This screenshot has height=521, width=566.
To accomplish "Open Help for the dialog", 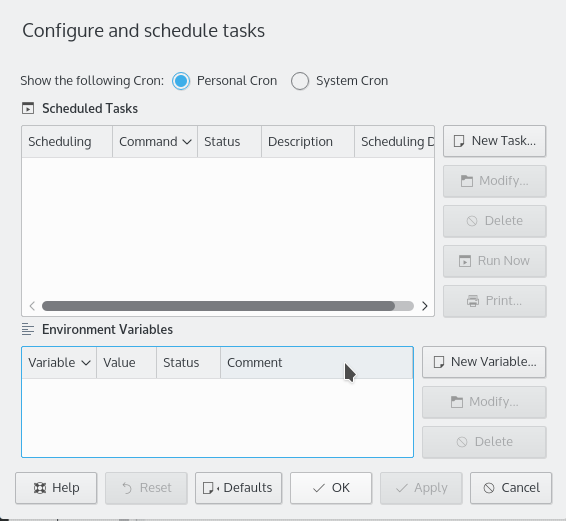I will 56,488.
